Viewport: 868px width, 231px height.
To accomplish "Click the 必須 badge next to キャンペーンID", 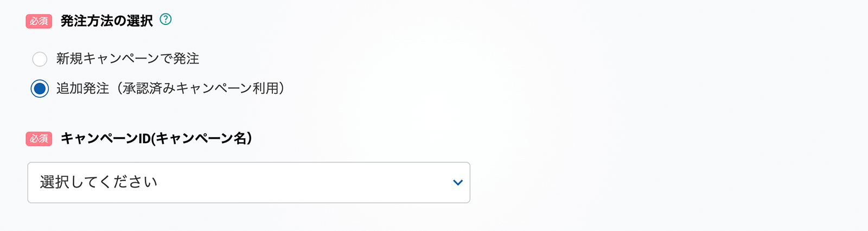I will point(39,139).
